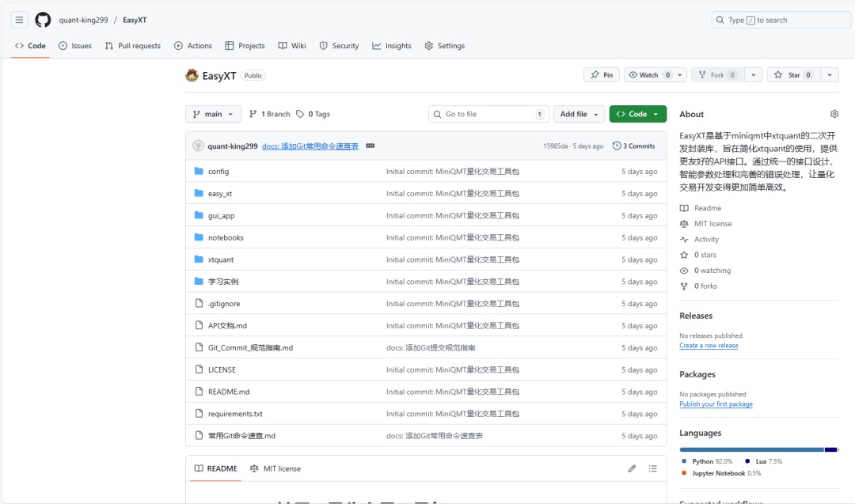Click the pencil edit README icon
Image resolution: width=855 pixels, height=504 pixels.
pyautogui.click(x=632, y=468)
